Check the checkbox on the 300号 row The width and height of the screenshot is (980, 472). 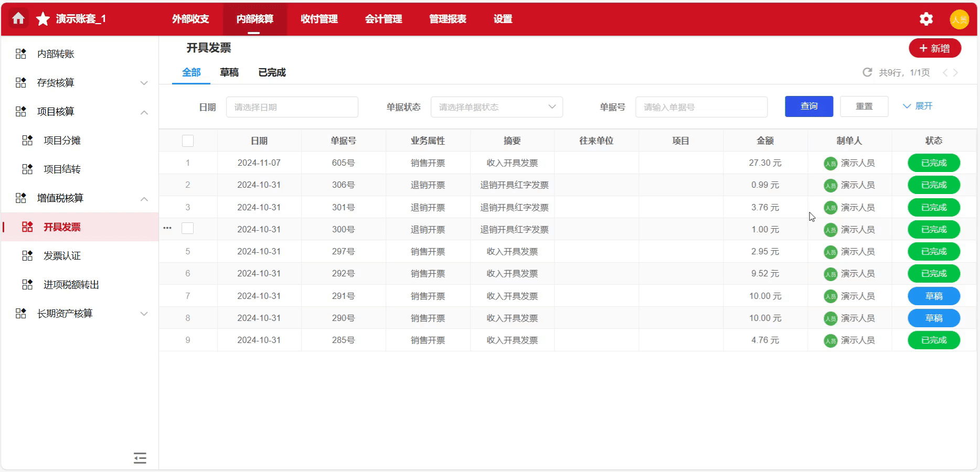[x=188, y=228]
